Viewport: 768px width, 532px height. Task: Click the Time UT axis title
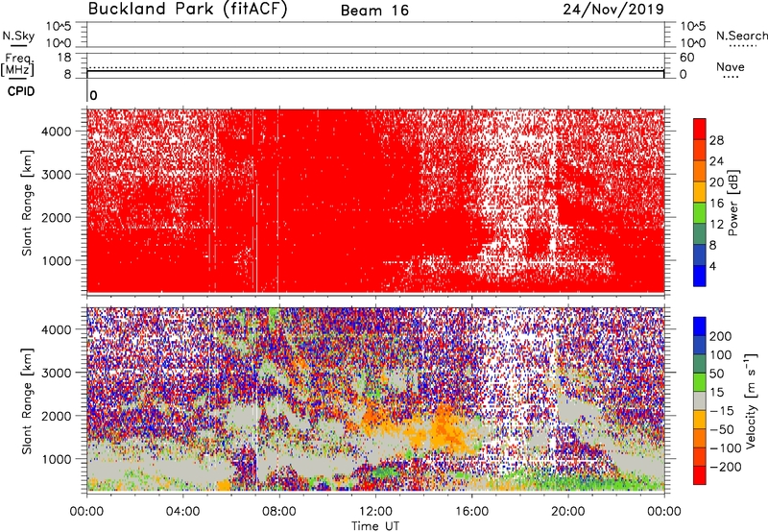(375, 526)
